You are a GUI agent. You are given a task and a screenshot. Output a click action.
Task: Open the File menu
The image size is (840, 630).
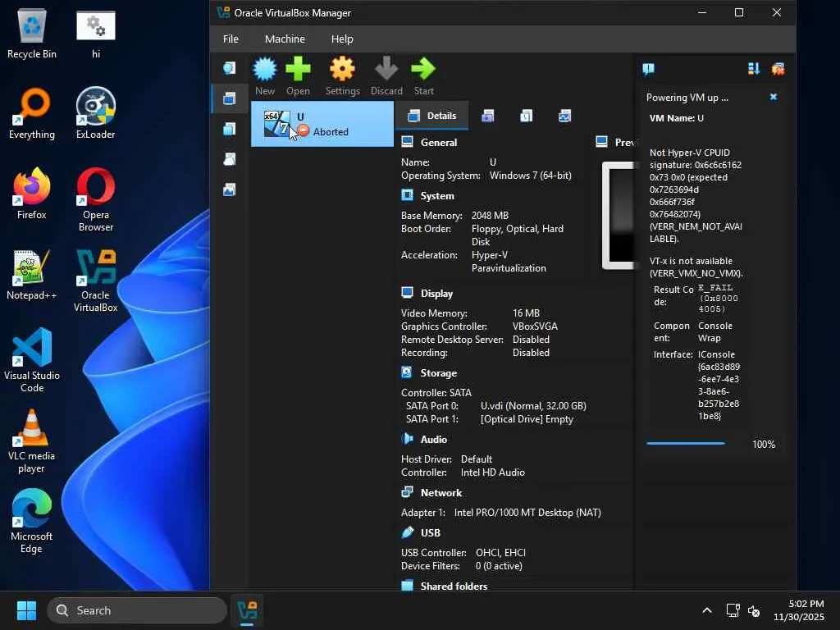coord(231,39)
